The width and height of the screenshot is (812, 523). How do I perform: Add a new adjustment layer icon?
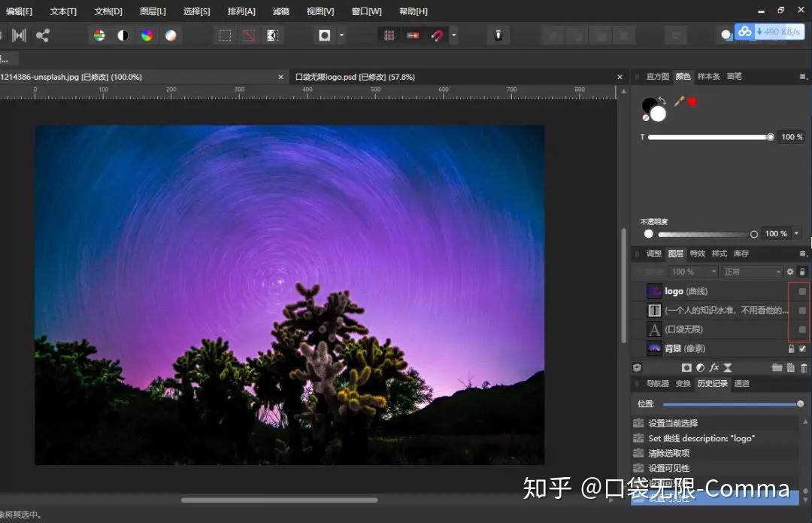pyautogui.click(x=700, y=367)
